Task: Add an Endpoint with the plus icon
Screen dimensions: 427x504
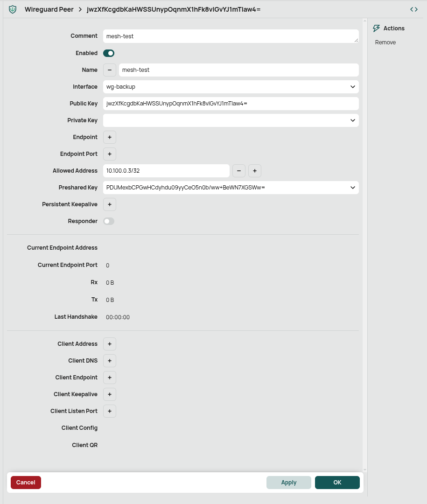Action: (x=109, y=137)
